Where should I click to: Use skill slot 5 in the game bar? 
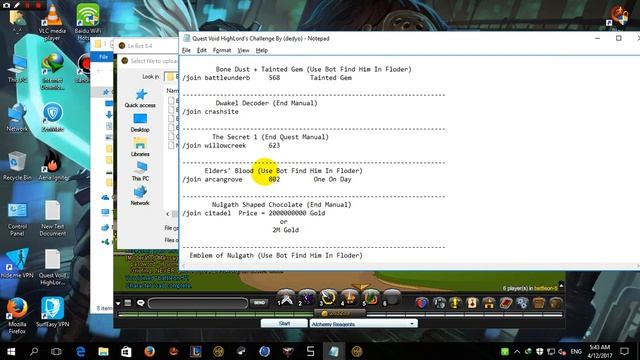click(371, 298)
